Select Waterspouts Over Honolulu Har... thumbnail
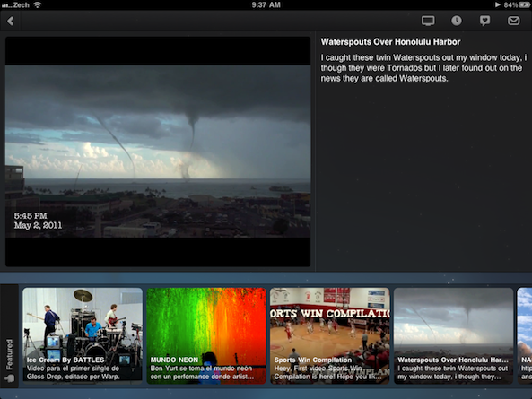 tap(453, 335)
